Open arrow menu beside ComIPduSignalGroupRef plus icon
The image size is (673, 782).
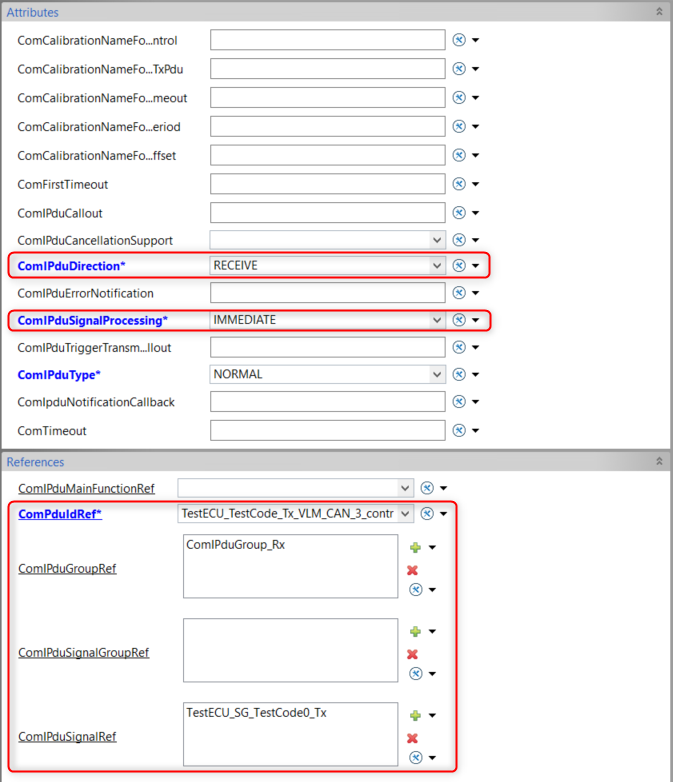pos(433,631)
